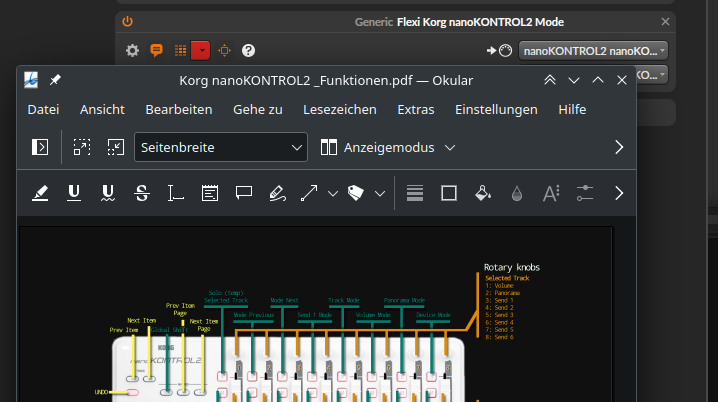
Task: Open the Seitenbreite zoom dropdown
Action: pos(221,147)
